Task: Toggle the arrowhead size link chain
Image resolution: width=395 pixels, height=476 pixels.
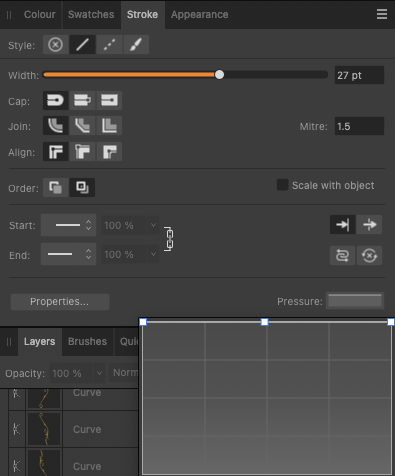Action: coord(169,239)
